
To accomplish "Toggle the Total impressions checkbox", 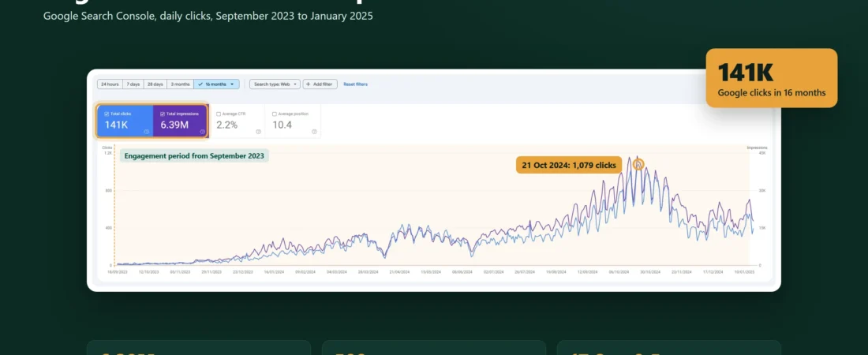I will (163, 114).
